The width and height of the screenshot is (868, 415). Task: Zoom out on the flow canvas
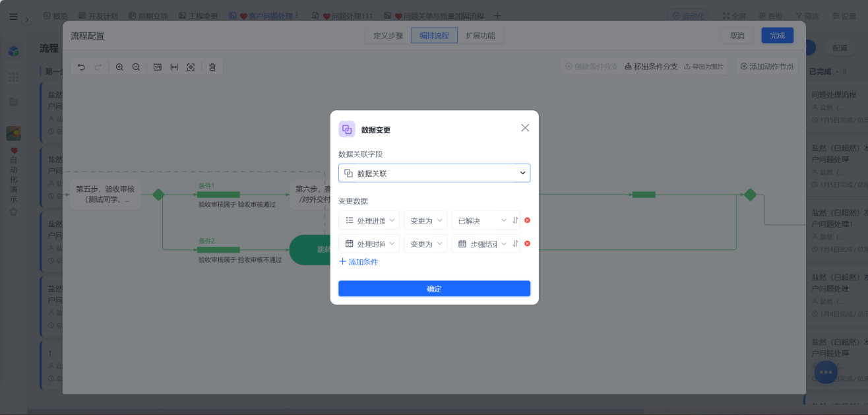click(136, 67)
